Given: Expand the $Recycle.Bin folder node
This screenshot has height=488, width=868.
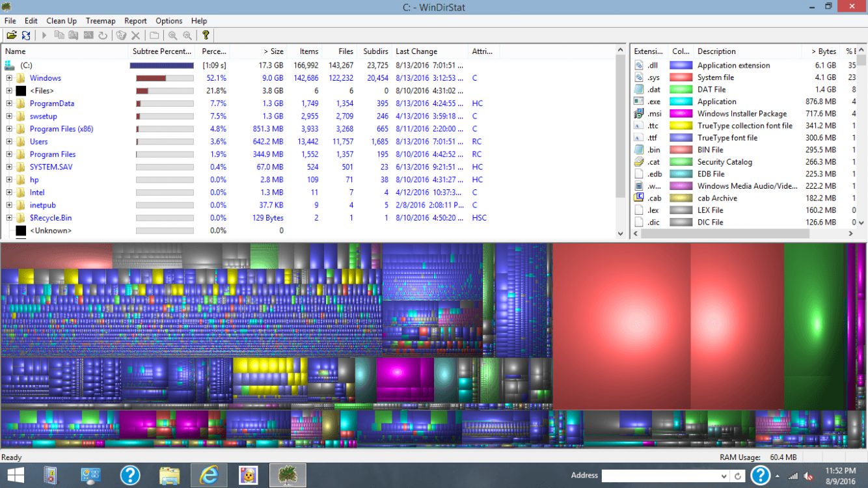Looking at the screenshot, I should pos(9,218).
